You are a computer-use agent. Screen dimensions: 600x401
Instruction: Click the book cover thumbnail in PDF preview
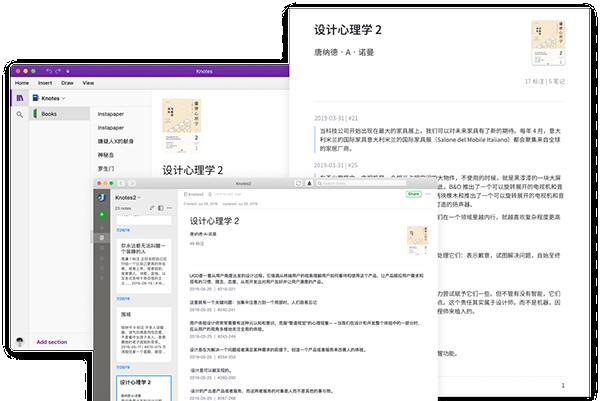pos(548,42)
